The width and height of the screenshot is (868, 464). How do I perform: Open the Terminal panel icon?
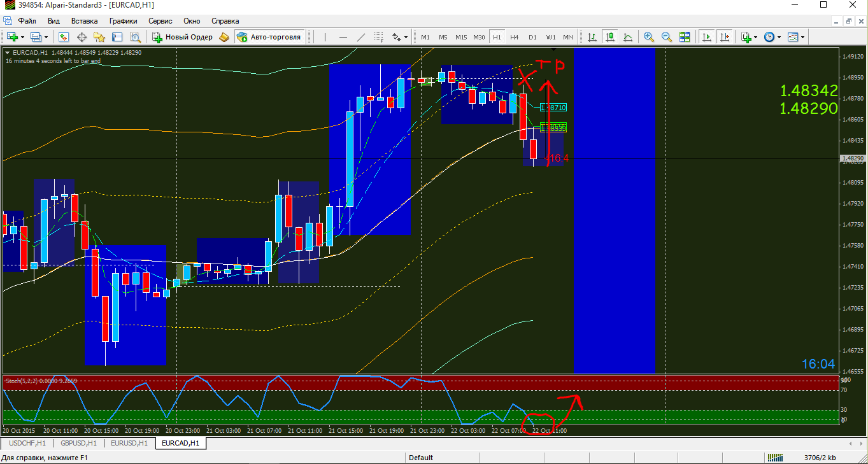pyautogui.click(x=117, y=37)
